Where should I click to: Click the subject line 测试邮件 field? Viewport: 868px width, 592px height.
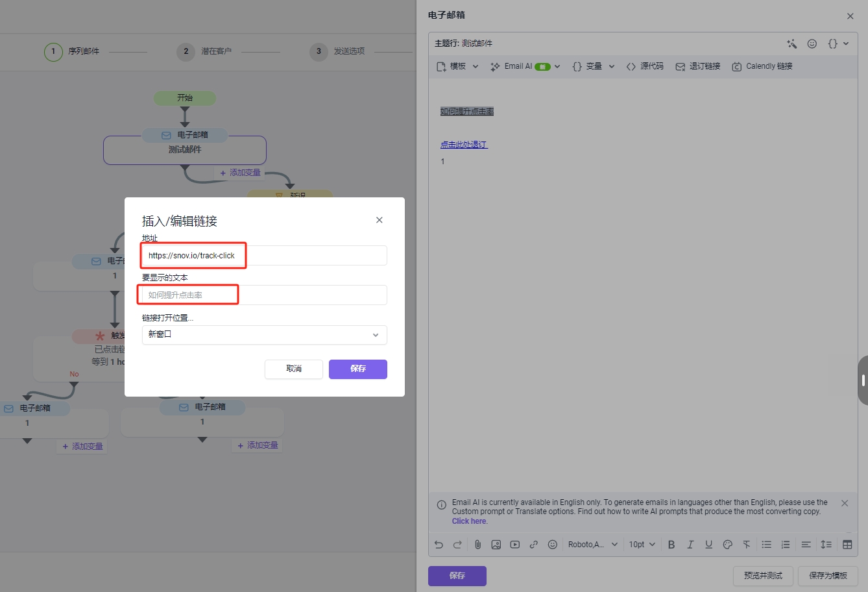pyautogui.click(x=477, y=43)
